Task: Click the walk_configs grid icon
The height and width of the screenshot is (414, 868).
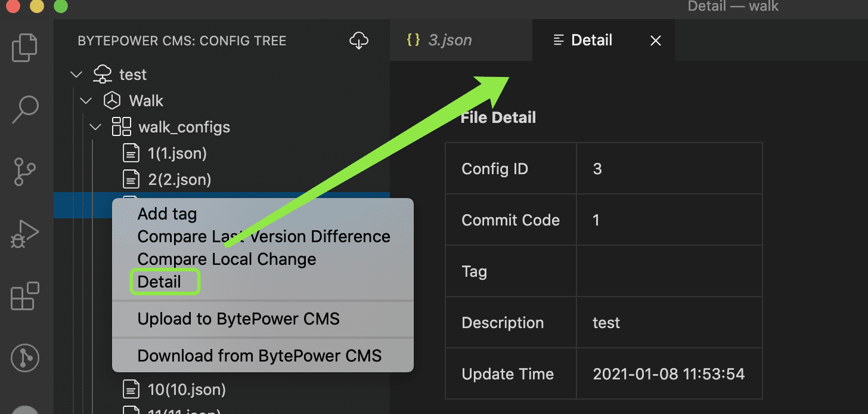Action: click(x=122, y=127)
